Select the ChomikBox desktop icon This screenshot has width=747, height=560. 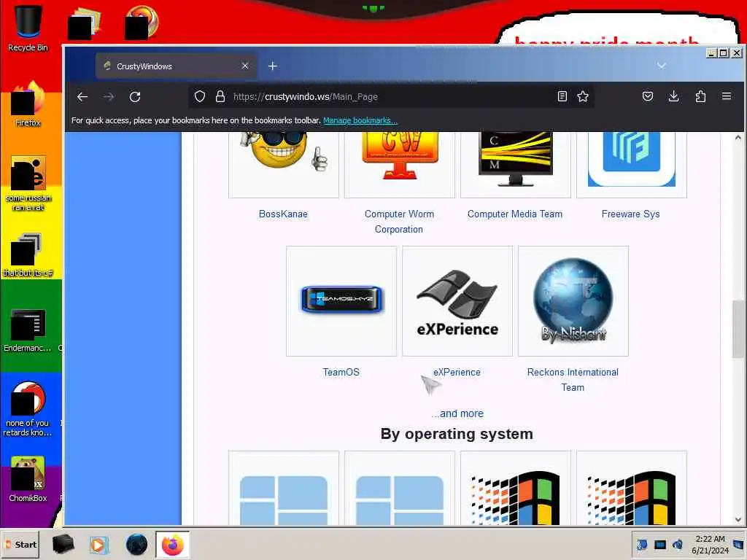tap(28, 479)
